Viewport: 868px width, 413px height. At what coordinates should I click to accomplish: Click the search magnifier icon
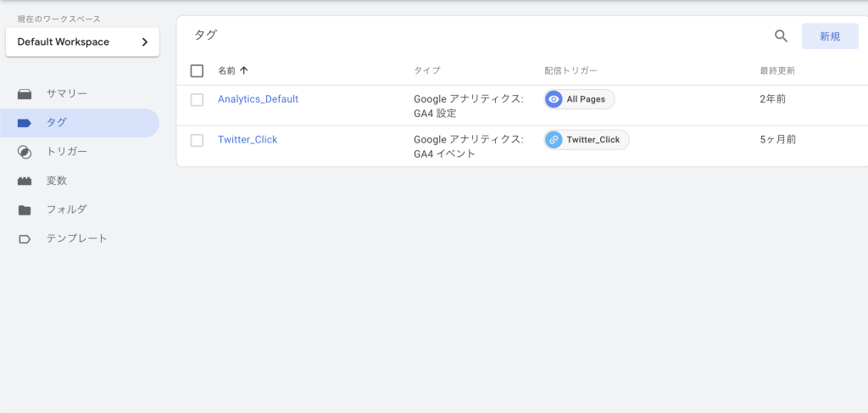pos(781,36)
